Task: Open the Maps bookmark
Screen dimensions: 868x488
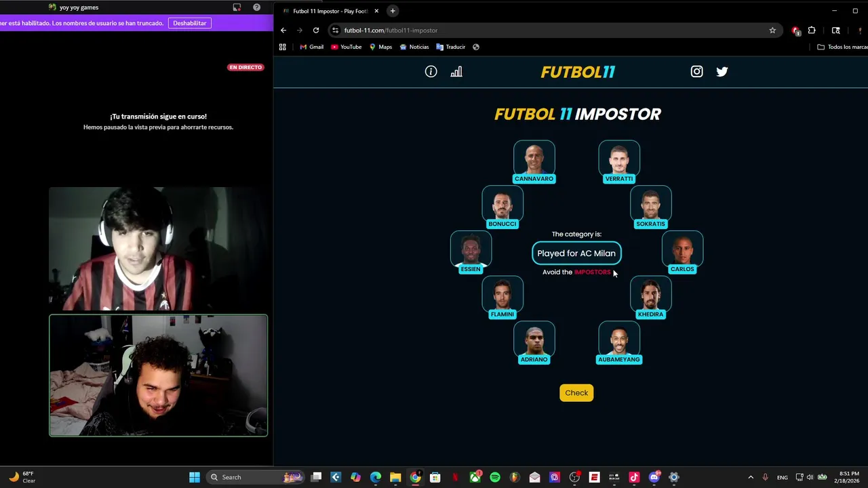Action: pos(380,47)
